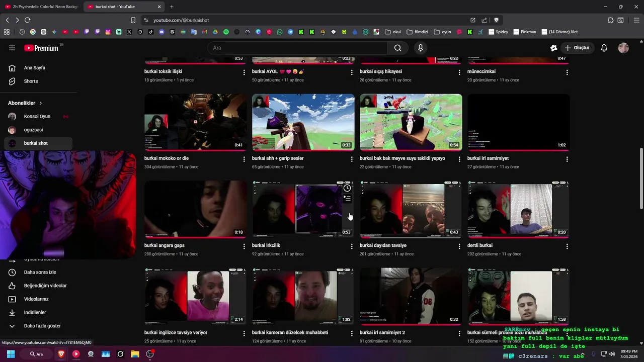Viewport: 644px width, 362px height.
Task: Open video title burkai angara gaps
Action: pos(165,245)
